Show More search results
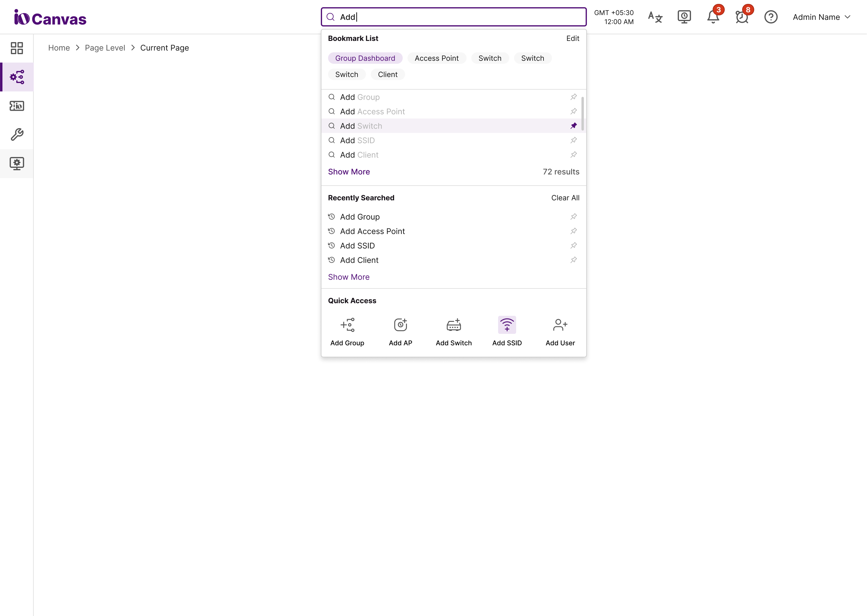This screenshot has height=616, width=867. point(349,172)
